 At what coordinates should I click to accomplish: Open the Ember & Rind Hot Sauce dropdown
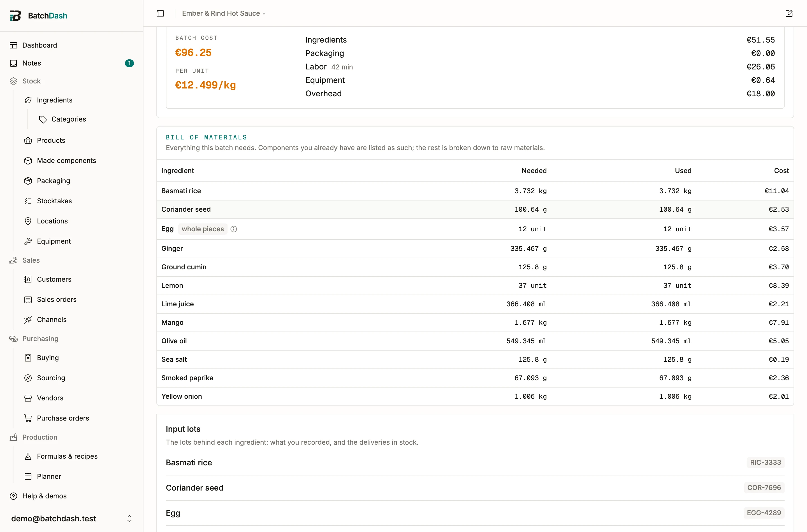[223, 13]
